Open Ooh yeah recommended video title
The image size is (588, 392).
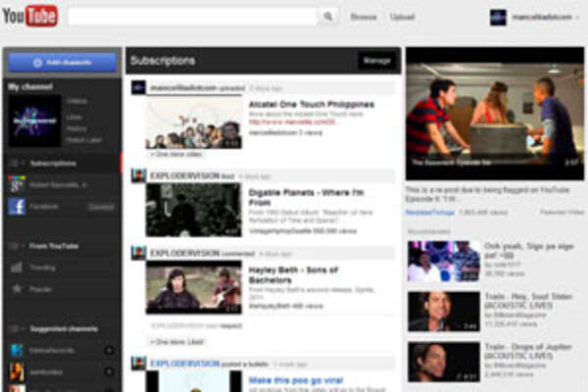529,251
